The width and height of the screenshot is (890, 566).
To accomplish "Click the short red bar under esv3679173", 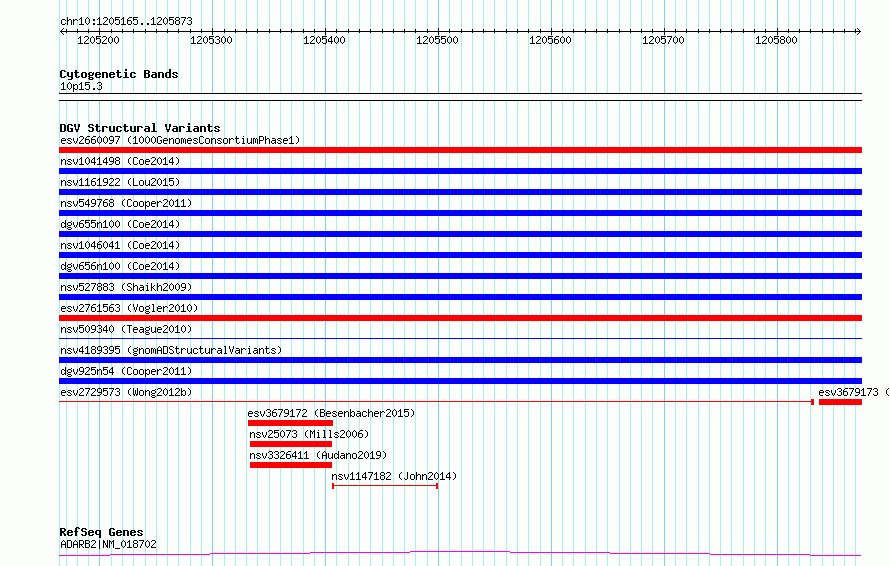I will pos(841,402).
